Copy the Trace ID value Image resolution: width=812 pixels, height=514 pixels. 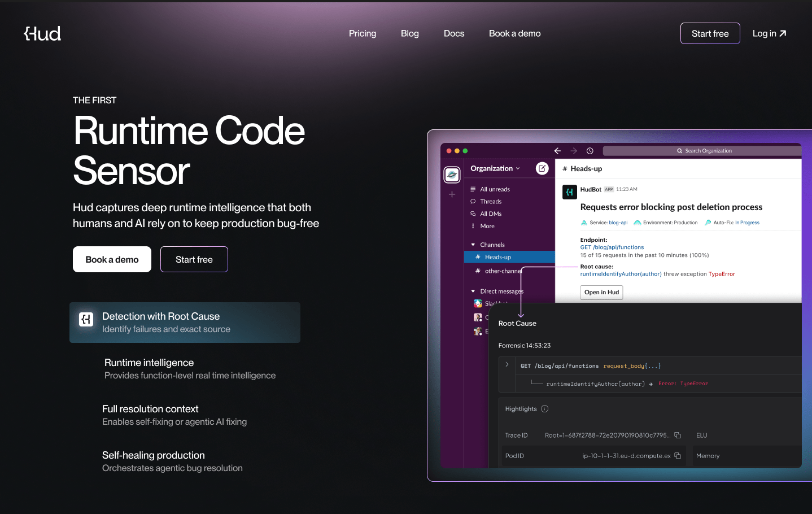[x=678, y=435]
